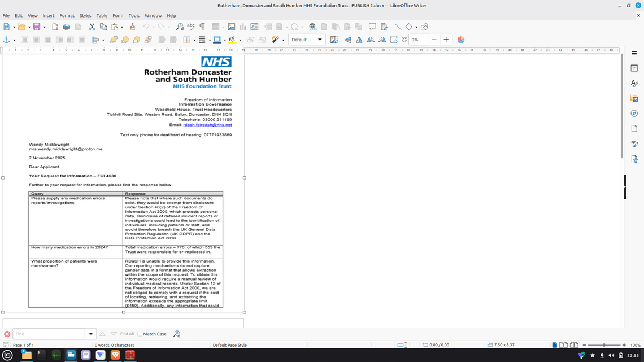Flip image vertically

(348, 40)
